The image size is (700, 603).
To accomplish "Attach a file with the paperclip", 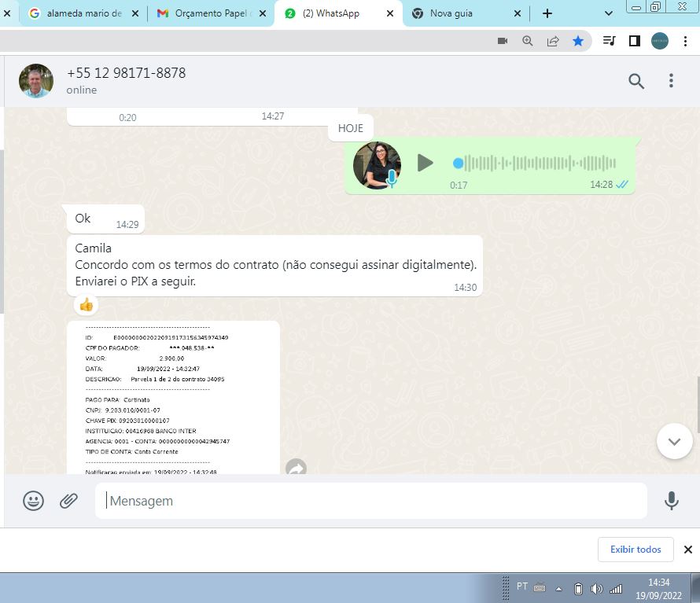I will click(68, 501).
